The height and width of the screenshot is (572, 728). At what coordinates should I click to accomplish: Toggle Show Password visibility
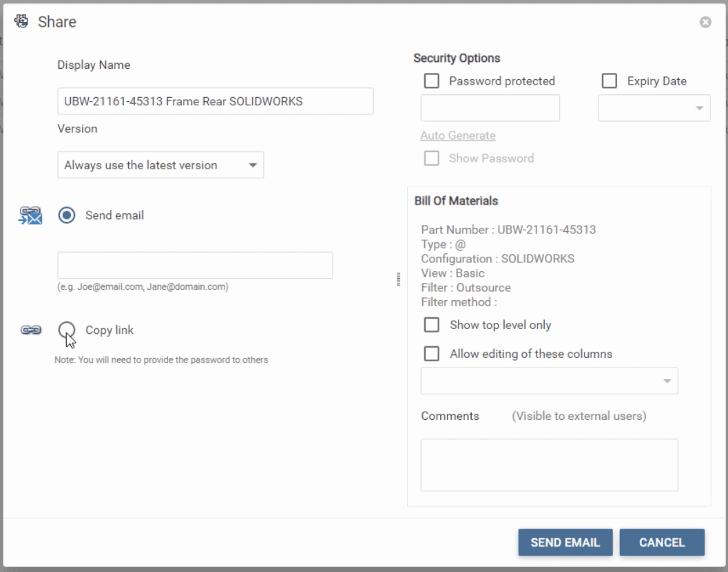click(432, 158)
